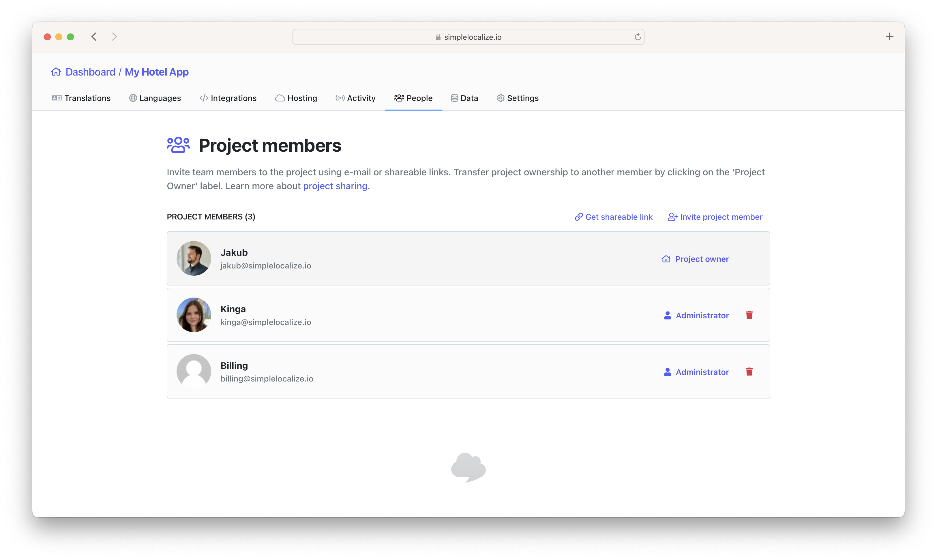
Task: Click Jakub's profile picture thumbnail
Action: click(193, 259)
